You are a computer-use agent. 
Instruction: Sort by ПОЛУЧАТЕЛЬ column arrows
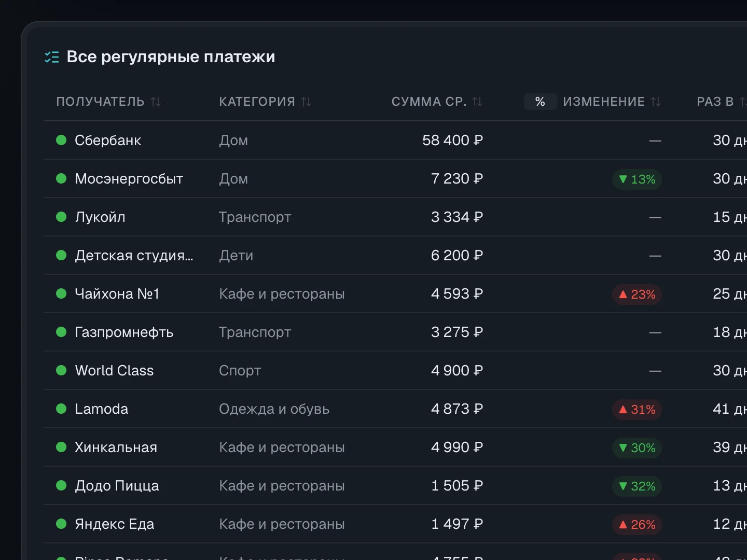[x=156, y=102]
